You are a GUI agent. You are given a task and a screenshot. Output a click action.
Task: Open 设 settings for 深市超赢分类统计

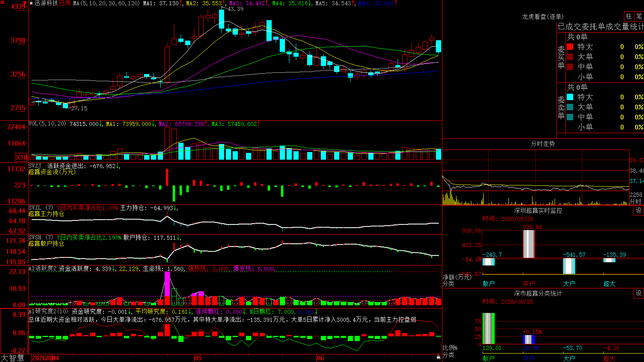(639, 293)
